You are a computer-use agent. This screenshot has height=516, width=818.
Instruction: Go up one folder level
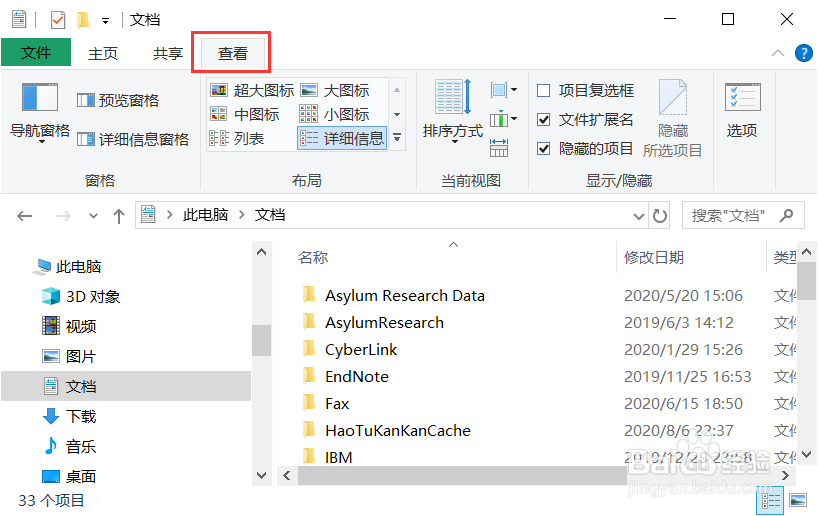(119, 215)
